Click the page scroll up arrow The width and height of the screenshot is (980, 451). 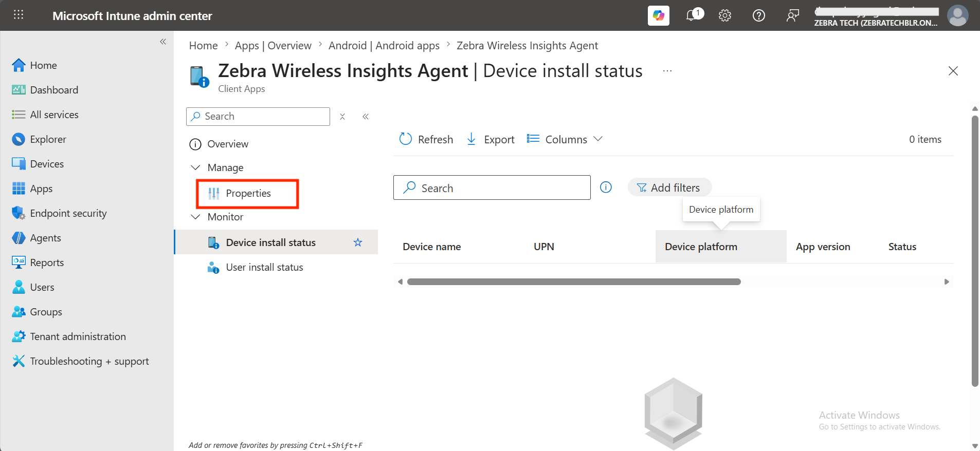975,109
